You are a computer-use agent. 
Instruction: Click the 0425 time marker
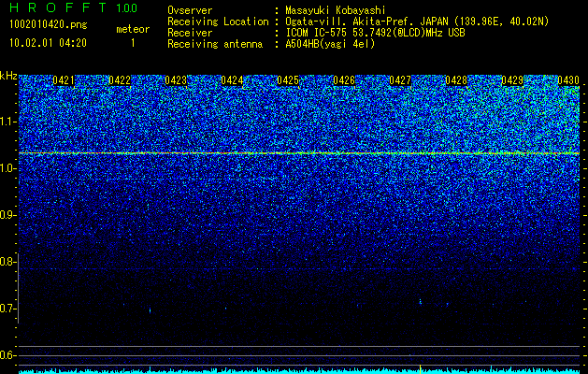tap(288, 80)
